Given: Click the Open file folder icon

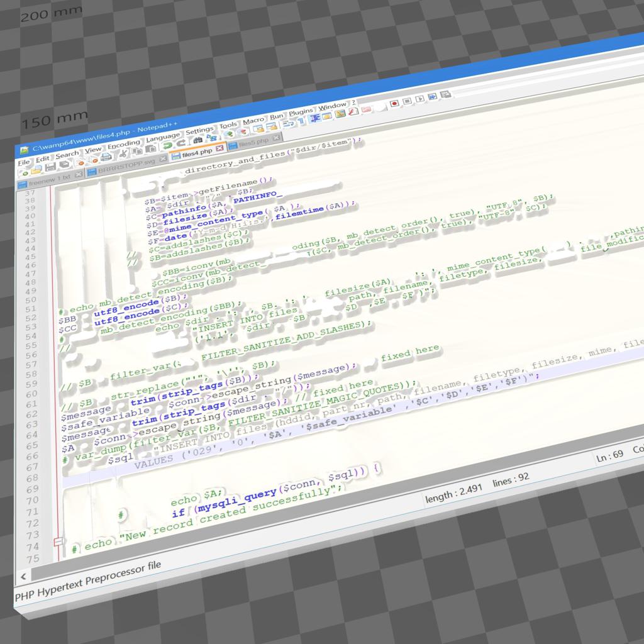Looking at the screenshot, I should pos(37,170).
